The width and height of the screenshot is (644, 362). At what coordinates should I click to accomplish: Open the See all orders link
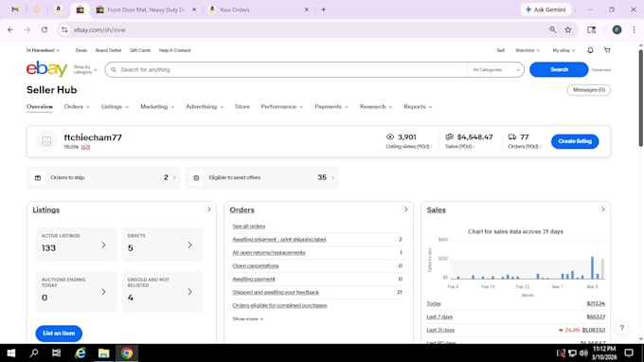click(248, 226)
